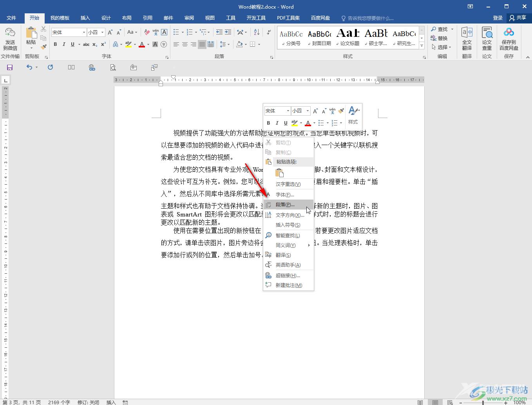The height and width of the screenshot is (405, 532).
Task: Open Select (选择) dropdown in editing group
Action: pyautogui.click(x=442, y=47)
